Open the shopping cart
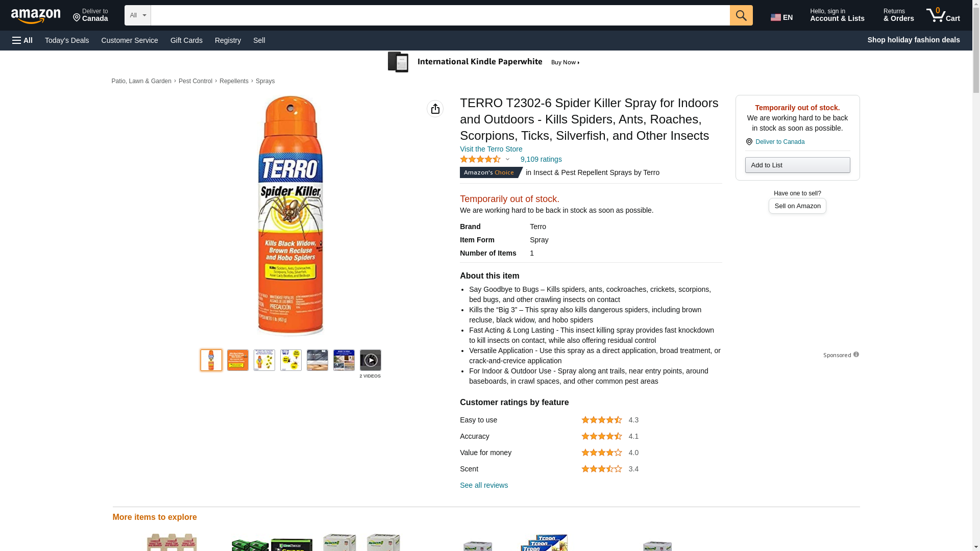The width and height of the screenshot is (980, 551). tap(943, 15)
